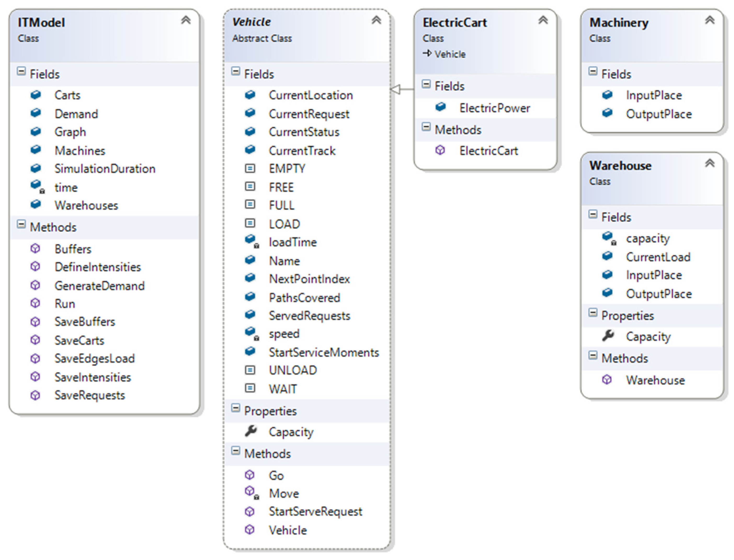Image resolution: width=734 pixels, height=560 pixels.
Task: Collapse the Warehouse class chevron
Action: click(x=710, y=163)
